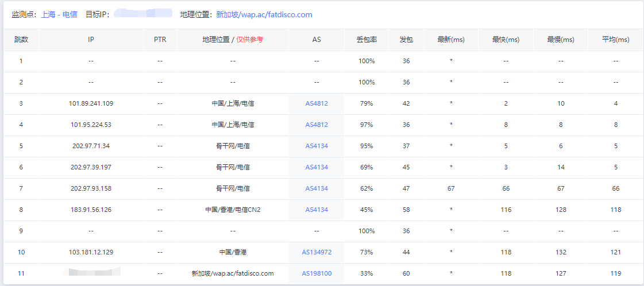Open the AS4134 link for 202.97.93.158
This screenshot has width=644, height=286.
pos(317,189)
